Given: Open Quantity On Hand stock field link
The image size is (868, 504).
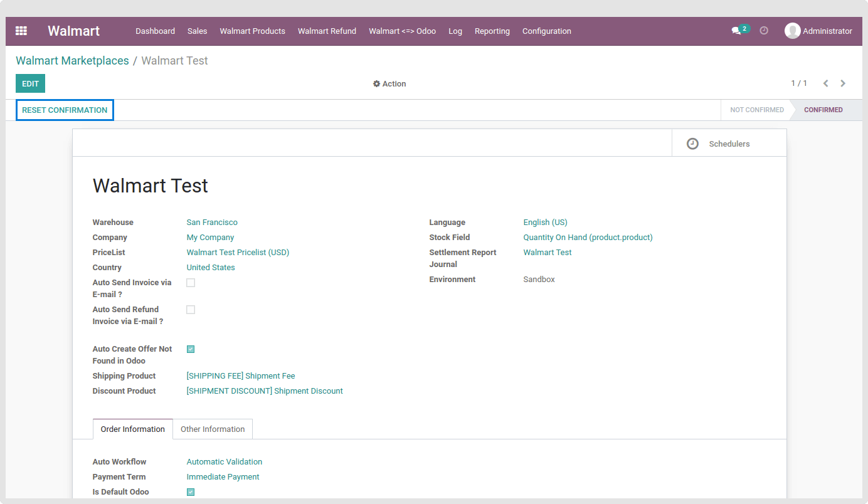Looking at the screenshot, I should click(x=588, y=238).
